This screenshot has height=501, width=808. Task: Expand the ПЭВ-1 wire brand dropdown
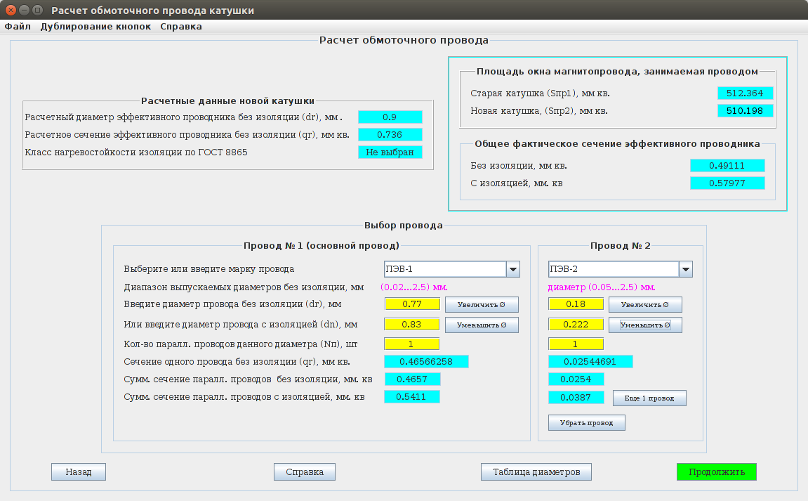point(512,269)
